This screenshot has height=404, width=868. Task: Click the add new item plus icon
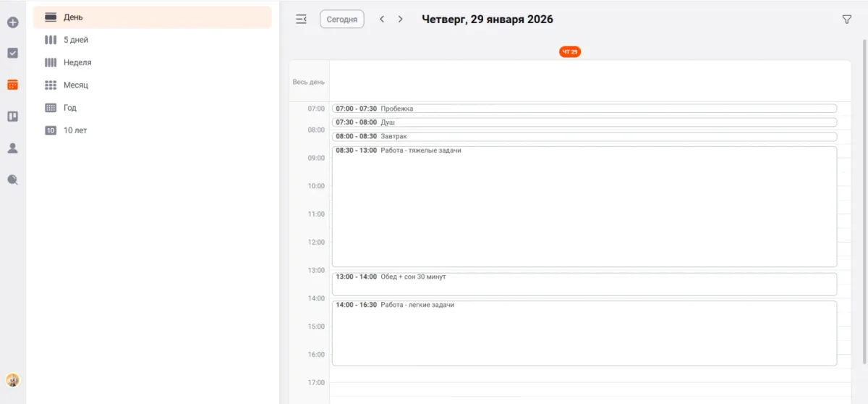point(12,22)
